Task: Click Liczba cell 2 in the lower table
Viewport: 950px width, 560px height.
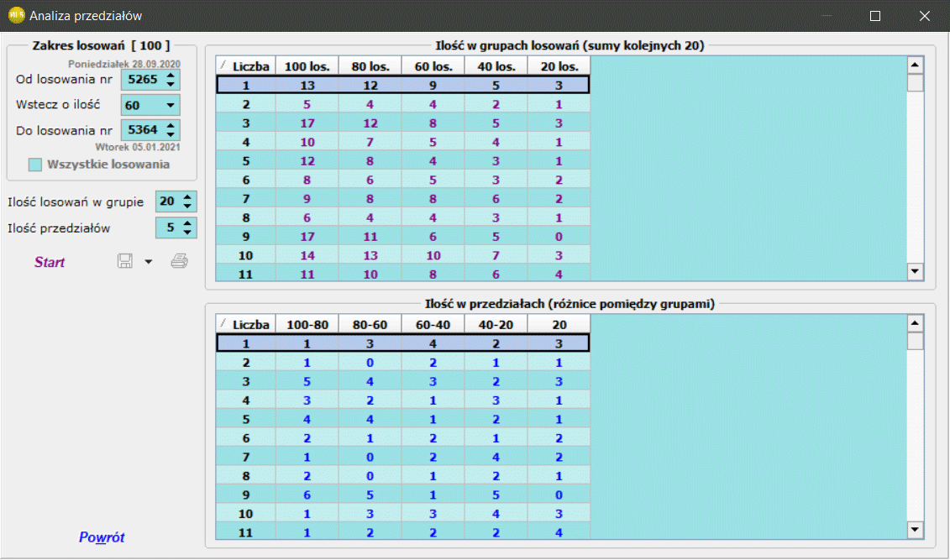Action: point(246,363)
